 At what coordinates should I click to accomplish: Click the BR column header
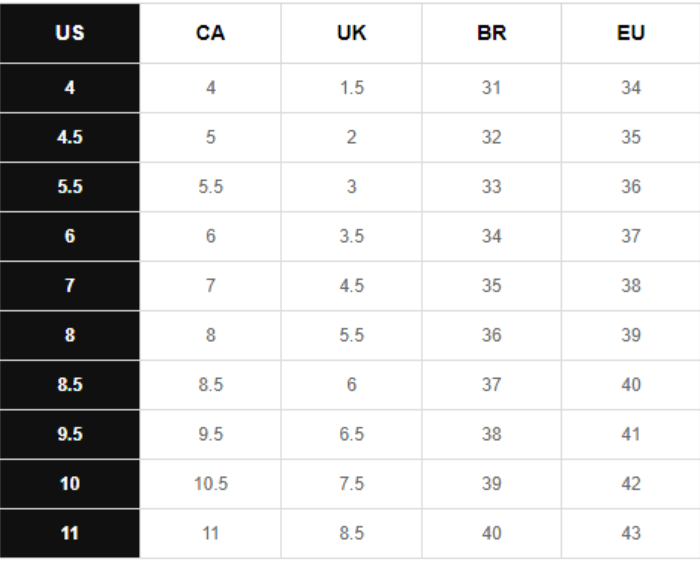point(491,33)
